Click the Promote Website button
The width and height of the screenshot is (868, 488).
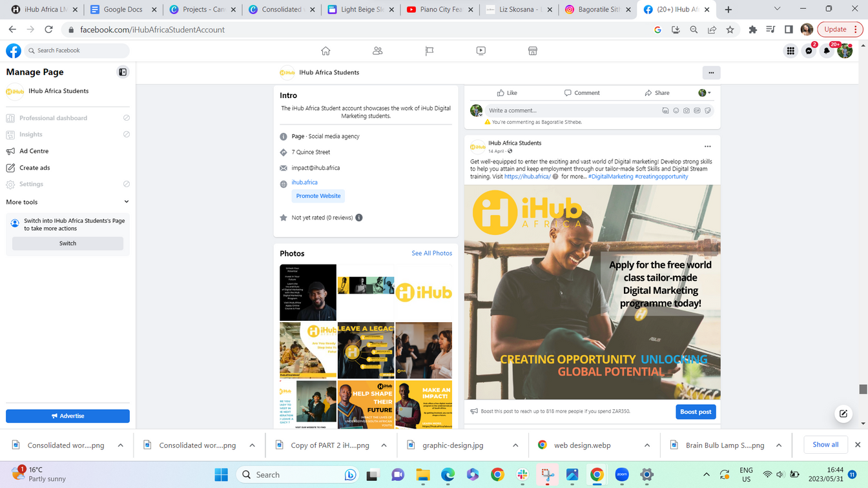click(318, 196)
